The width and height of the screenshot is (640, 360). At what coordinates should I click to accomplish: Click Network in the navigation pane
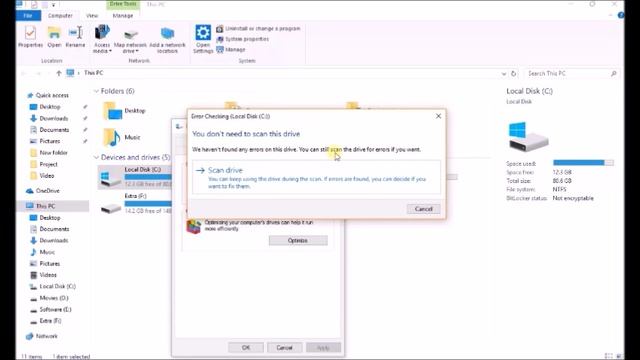tap(42, 336)
